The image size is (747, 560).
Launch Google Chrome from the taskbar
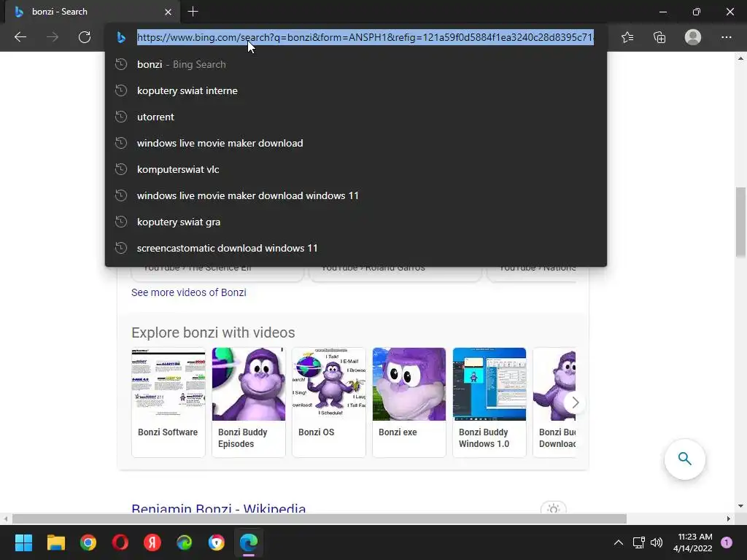pos(88,542)
